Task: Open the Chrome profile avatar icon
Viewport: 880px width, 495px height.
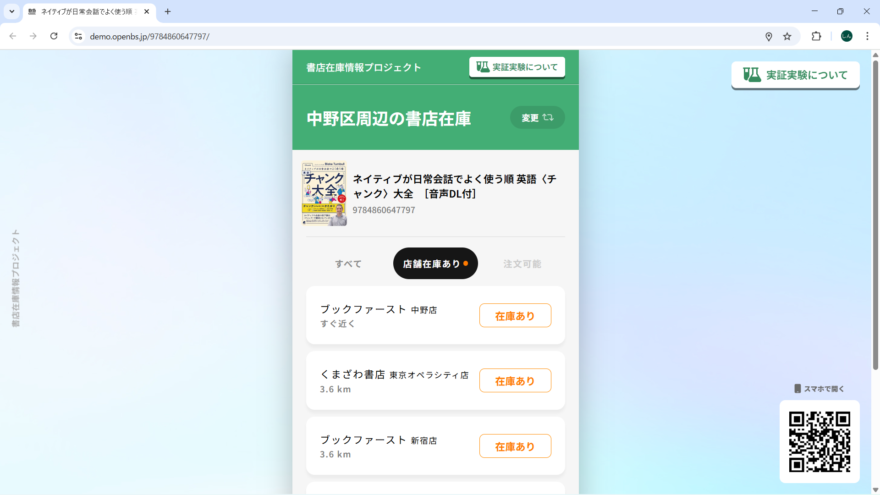Action: (x=846, y=36)
